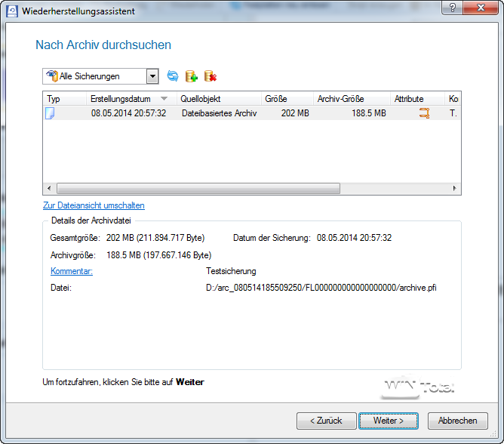
Task: Click the 188.5 MB archive size cell
Action: (x=369, y=113)
